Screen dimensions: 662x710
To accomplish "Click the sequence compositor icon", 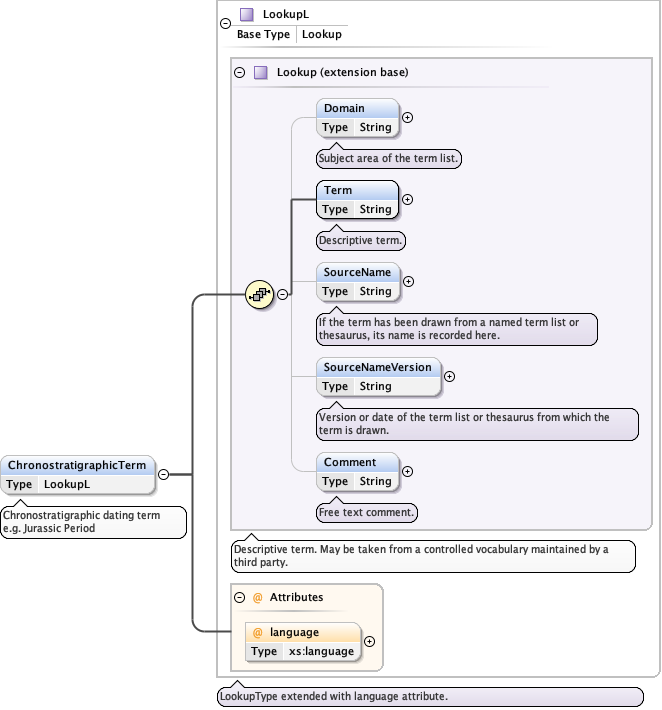I will pos(259,294).
